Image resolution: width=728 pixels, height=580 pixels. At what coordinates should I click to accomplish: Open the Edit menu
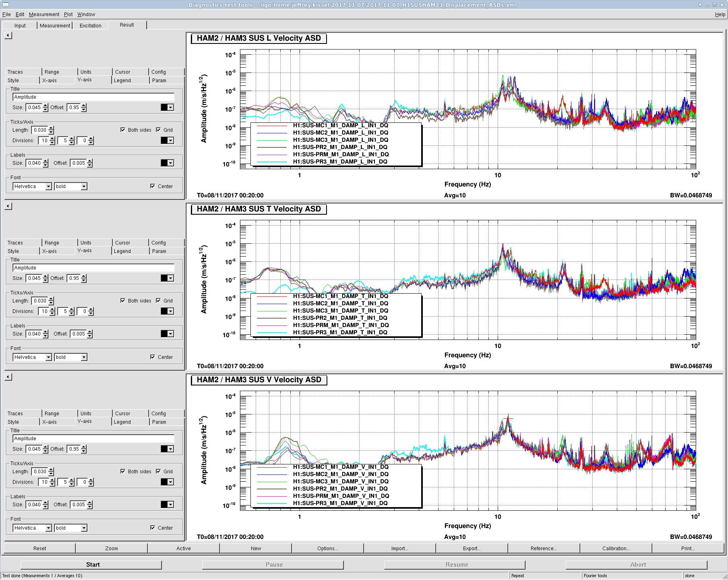tap(20, 14)
